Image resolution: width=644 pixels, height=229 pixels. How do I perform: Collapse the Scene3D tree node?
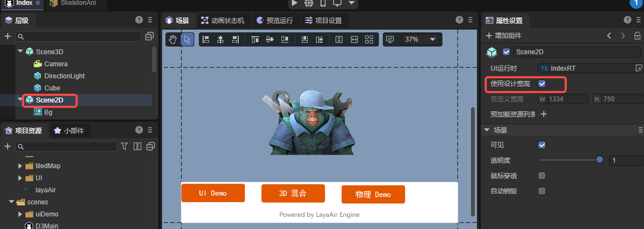(x=20, y=51)
